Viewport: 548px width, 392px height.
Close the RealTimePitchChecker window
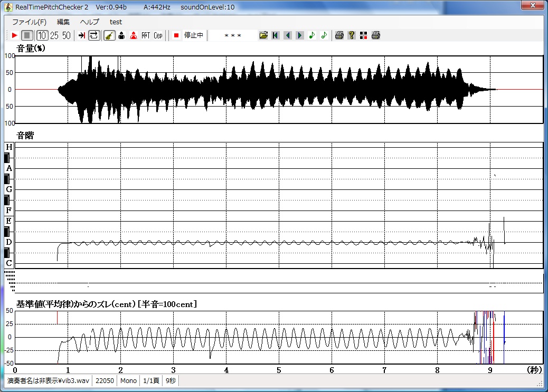pyautogui.click(x=533, y=6)
